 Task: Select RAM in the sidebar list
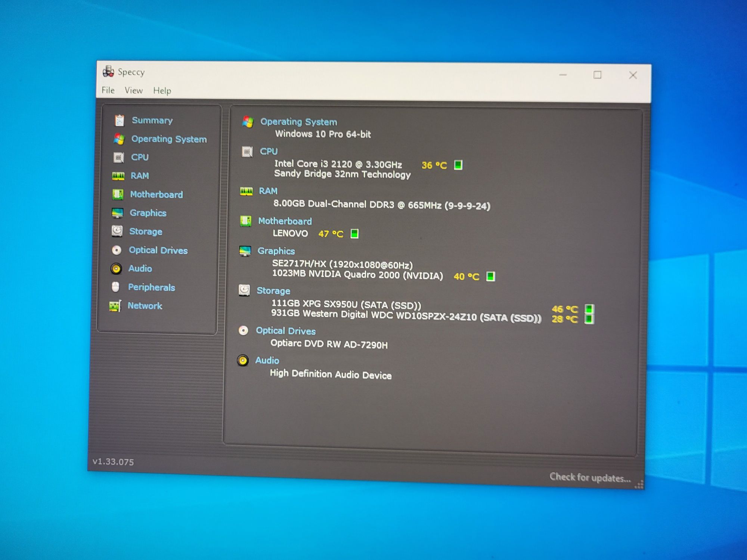140,175
